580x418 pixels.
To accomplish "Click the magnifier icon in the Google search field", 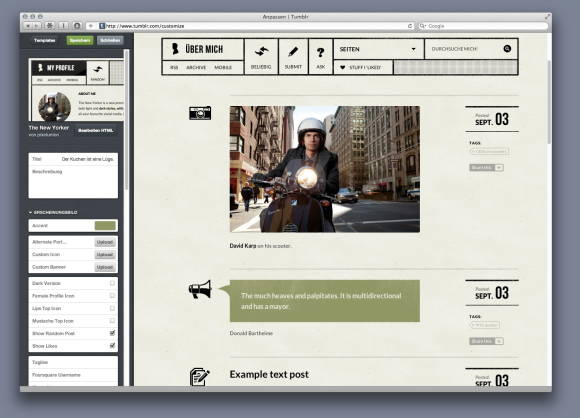I will tap(423, 26).
